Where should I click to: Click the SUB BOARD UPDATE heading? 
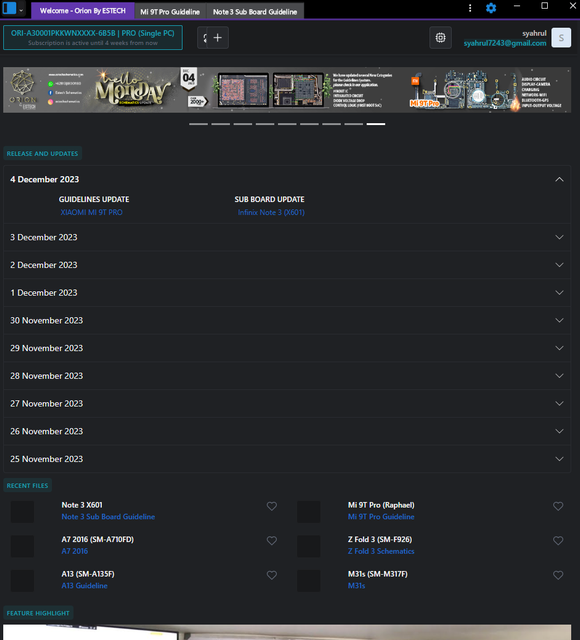point(269,200)
